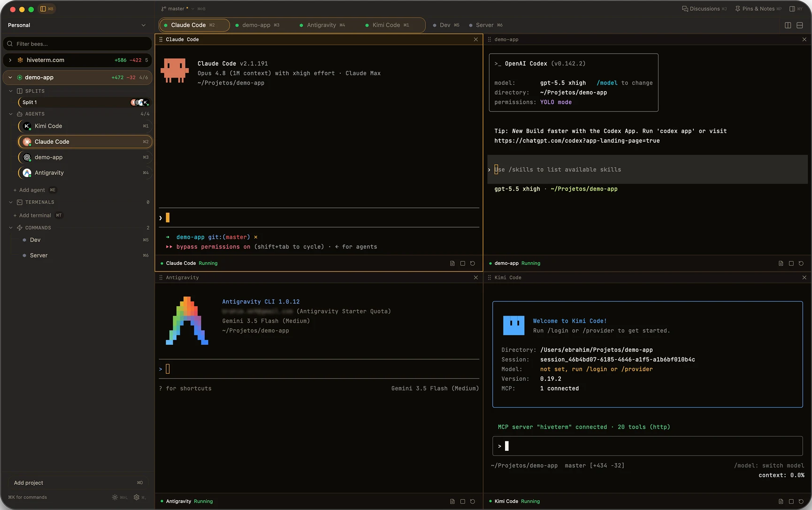Click Add agent in the sidebar
812x510 pixels.
34,190
